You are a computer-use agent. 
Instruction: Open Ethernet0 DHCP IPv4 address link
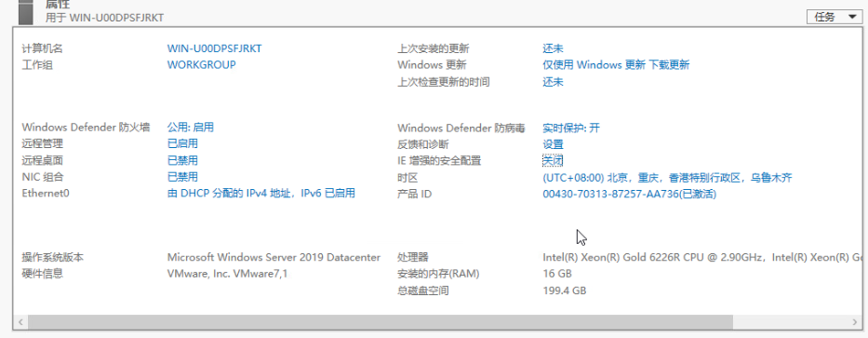261,194
